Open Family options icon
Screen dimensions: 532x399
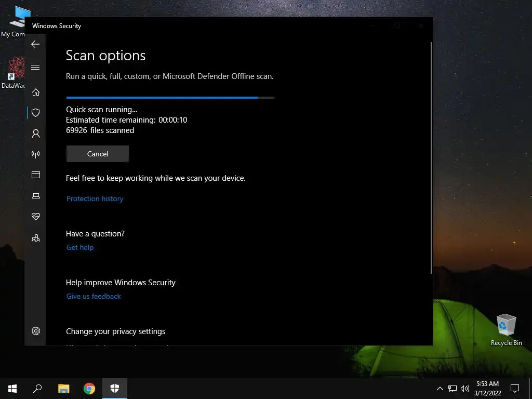(x=36, y=238)
